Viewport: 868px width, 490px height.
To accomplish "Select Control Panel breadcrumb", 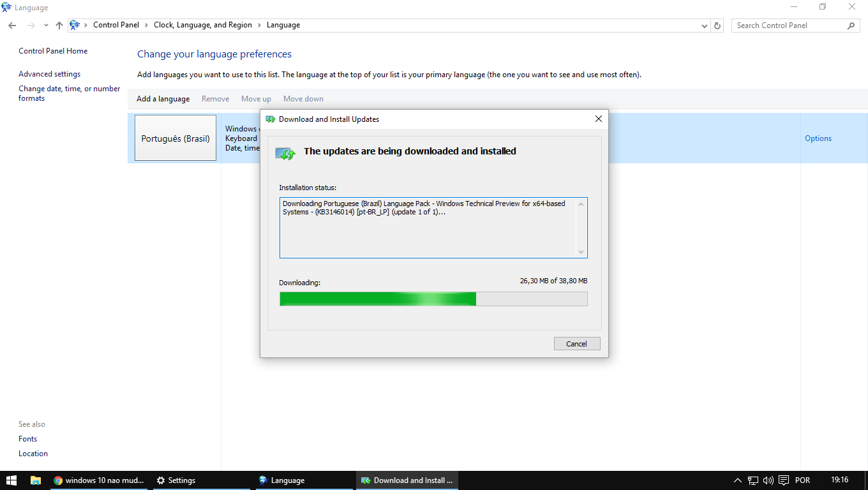I will point(116,25).
